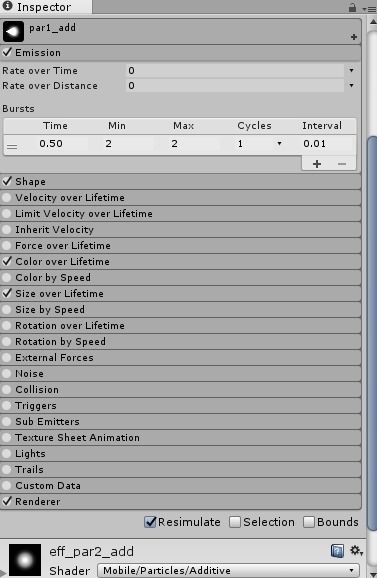
Task: Open the material settings gear menu
Action: [x=356, y=551]
